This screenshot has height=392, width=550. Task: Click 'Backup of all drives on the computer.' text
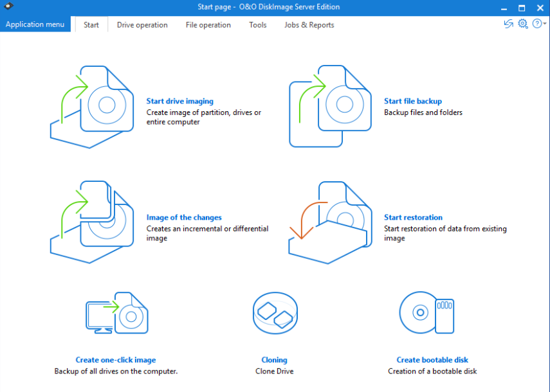pyautogui.click(x=116, y=371)
